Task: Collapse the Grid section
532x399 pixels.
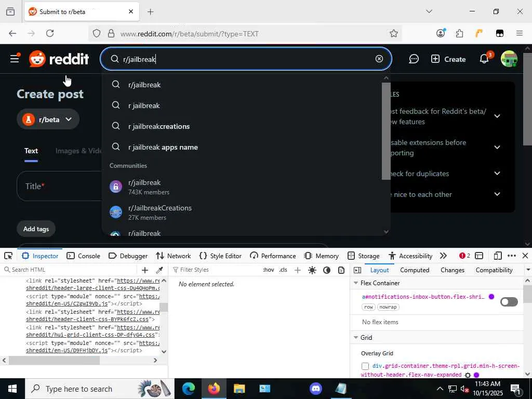Action: [x=356, y=338]
